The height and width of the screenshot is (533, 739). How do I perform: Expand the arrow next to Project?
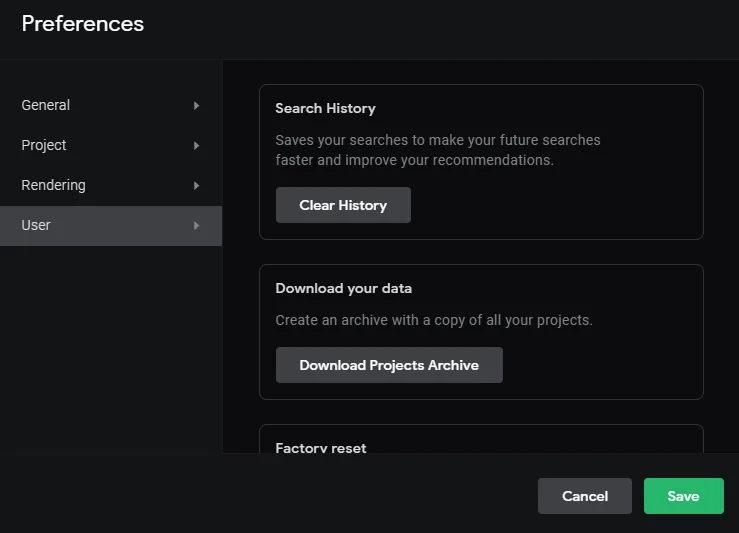[x=197, y=146]
